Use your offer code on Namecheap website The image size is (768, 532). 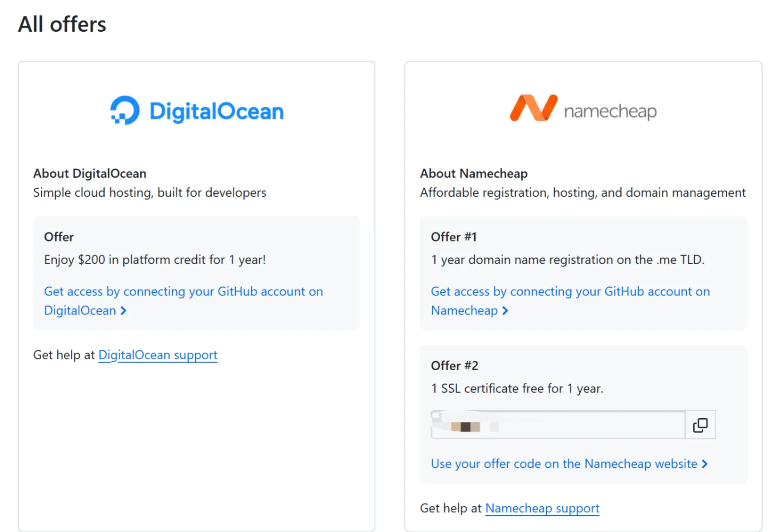click(x=569, y=464)
